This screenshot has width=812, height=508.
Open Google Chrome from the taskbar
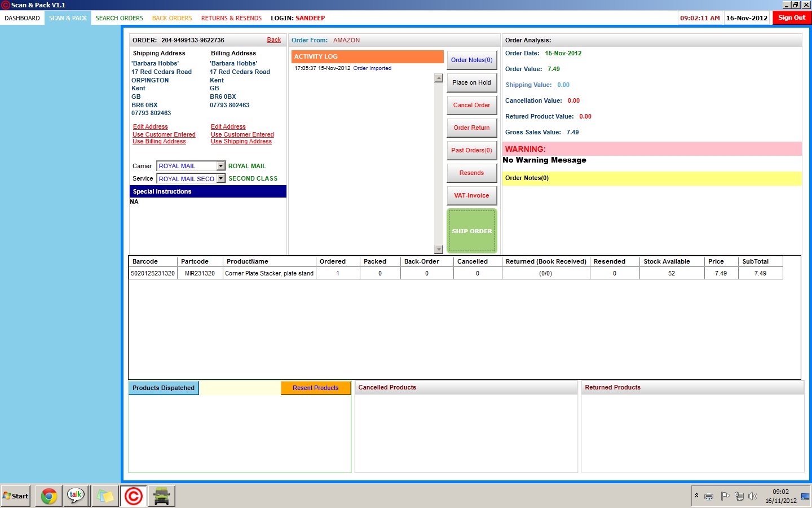pyautogui.click(x=49, y=496)
